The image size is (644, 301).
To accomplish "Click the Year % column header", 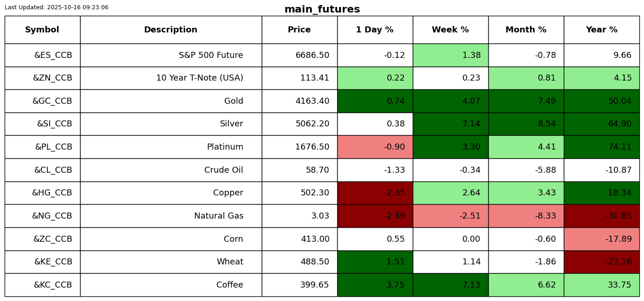I will pos(601,30).
